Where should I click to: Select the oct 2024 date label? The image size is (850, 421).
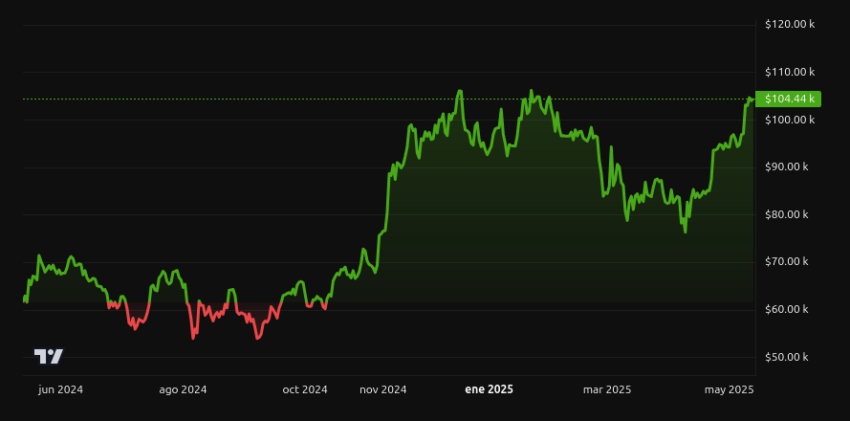click(305, 390)
